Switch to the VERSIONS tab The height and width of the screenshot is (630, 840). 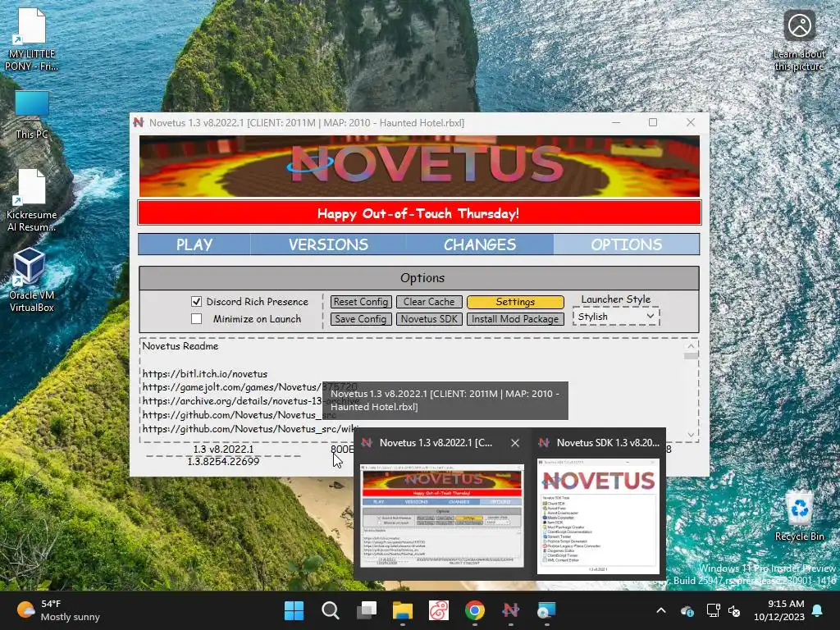pos(328,244)
